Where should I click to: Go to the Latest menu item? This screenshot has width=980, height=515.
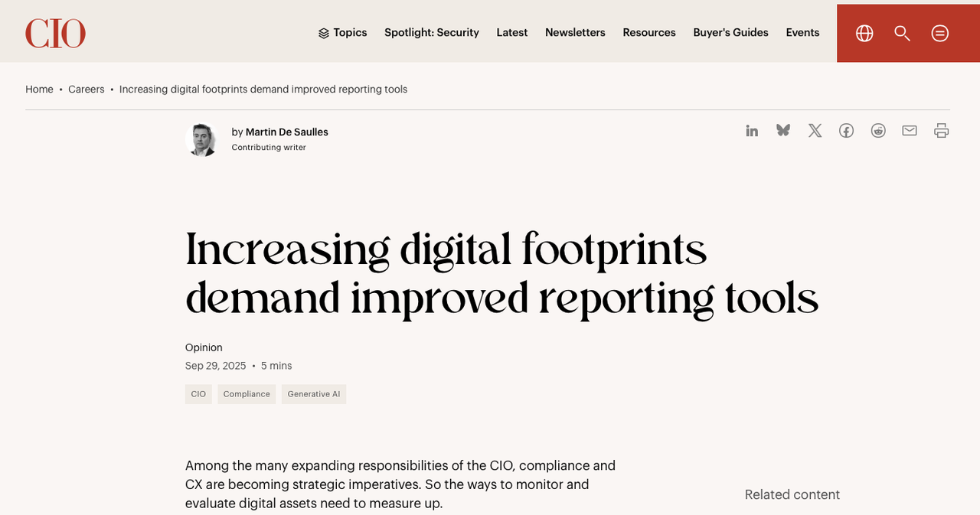tap(512, 33)
